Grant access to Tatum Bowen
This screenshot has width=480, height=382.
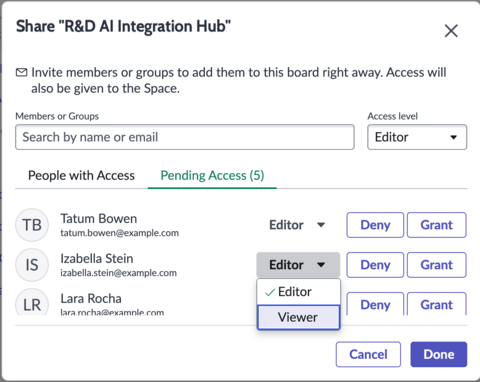(x=437, y=225)
